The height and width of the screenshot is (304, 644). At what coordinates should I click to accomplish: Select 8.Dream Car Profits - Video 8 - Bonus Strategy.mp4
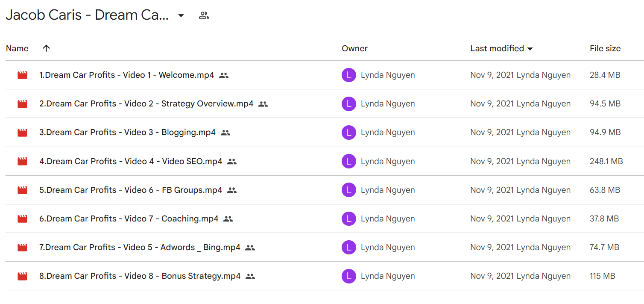140,276
